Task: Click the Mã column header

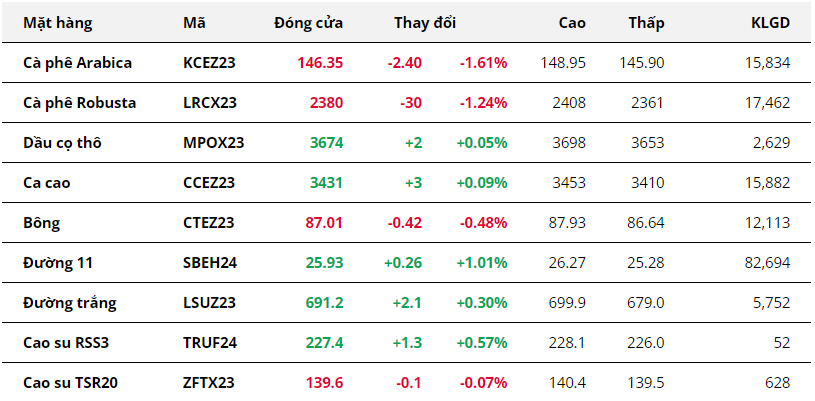Action: coord(195,22)
